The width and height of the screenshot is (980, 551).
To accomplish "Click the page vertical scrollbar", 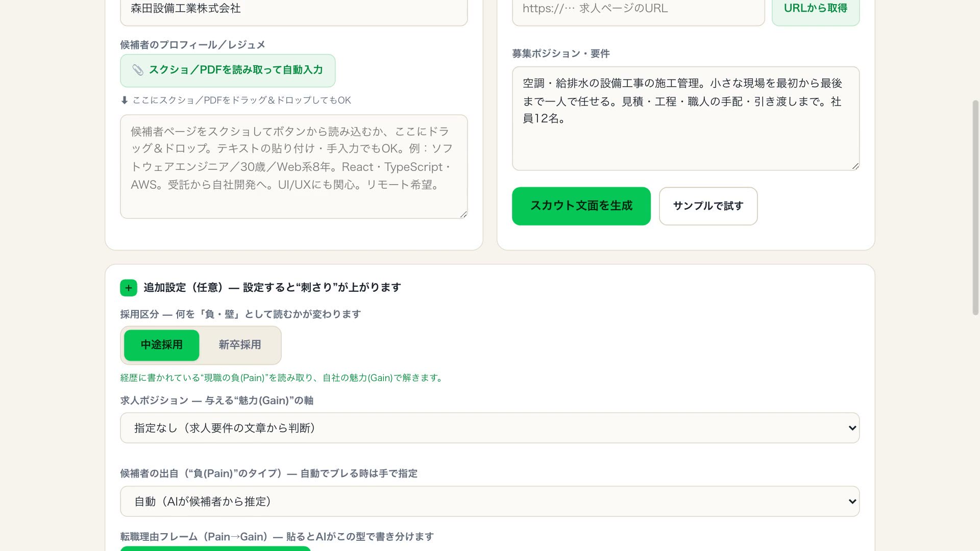I will click(x=975, y=208).
